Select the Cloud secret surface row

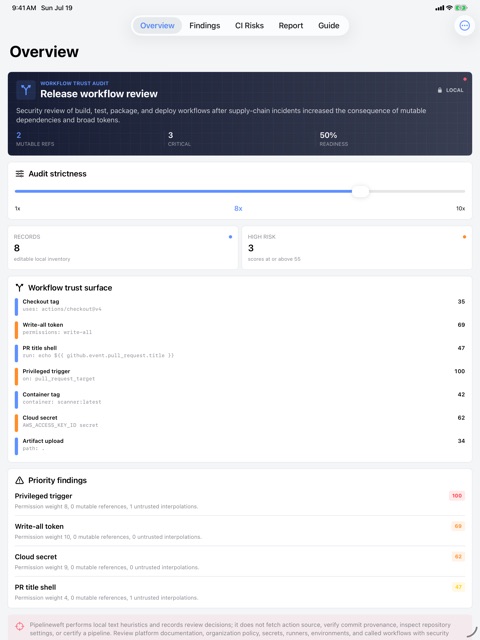[240, 422]
